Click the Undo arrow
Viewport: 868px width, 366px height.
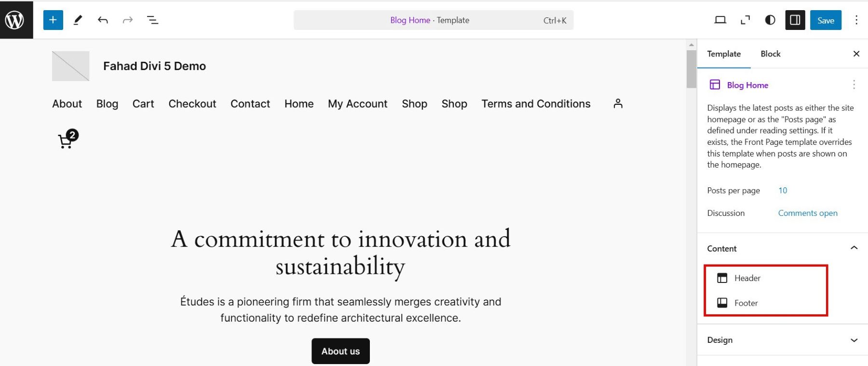coord(103,20)
